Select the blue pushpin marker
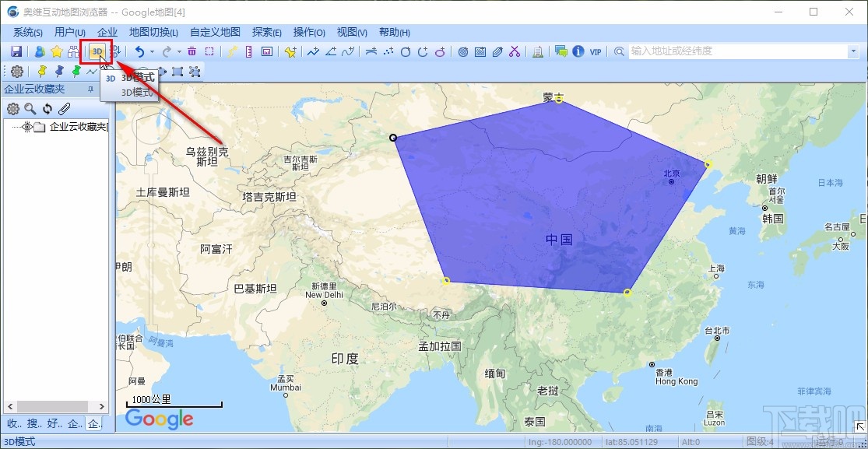The width and height of the screenshot is (868, 449). (59, 72)
